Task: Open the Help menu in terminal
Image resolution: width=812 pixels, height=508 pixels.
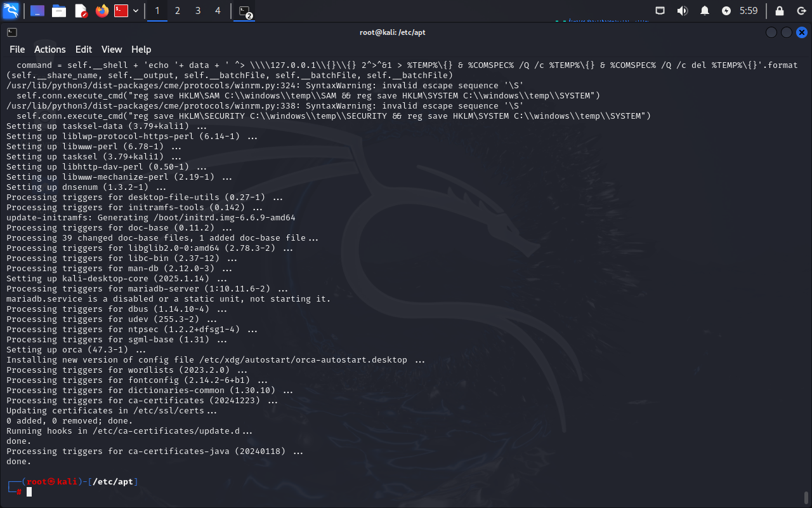Action: click(x=141, y=50)
